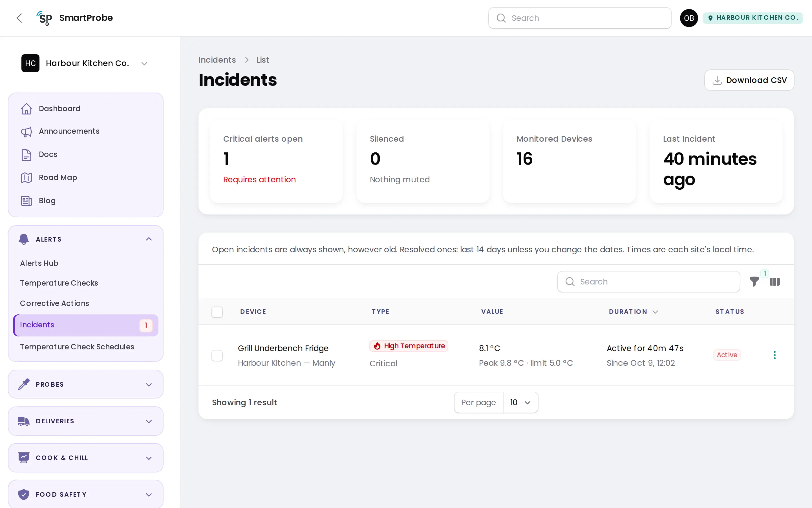Click the Docs document icon
The image size is (812, 508).
[27, 155]
